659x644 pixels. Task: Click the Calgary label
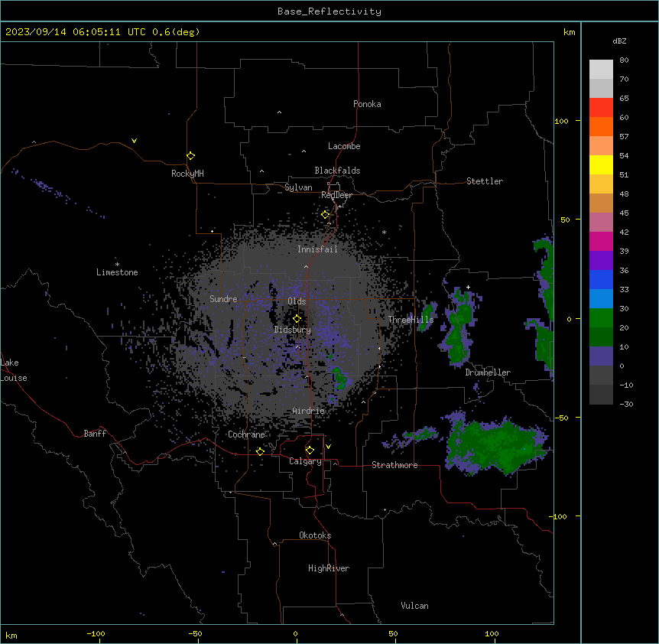(x=305, y=461)
